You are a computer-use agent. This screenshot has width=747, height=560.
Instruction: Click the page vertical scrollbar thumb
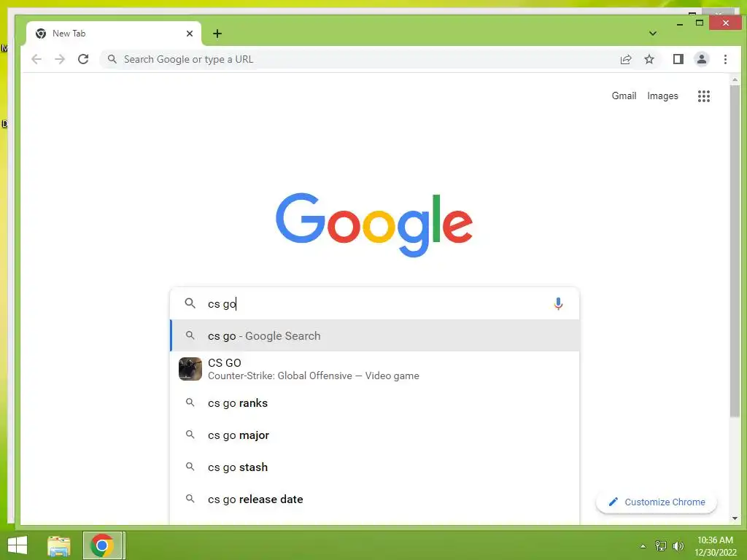[735, 252]
